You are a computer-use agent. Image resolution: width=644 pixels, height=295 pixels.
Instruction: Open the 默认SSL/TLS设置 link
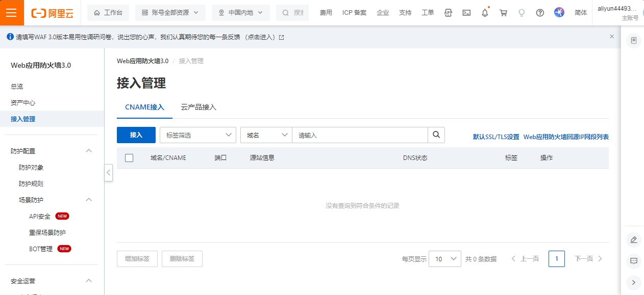point(496,137)
